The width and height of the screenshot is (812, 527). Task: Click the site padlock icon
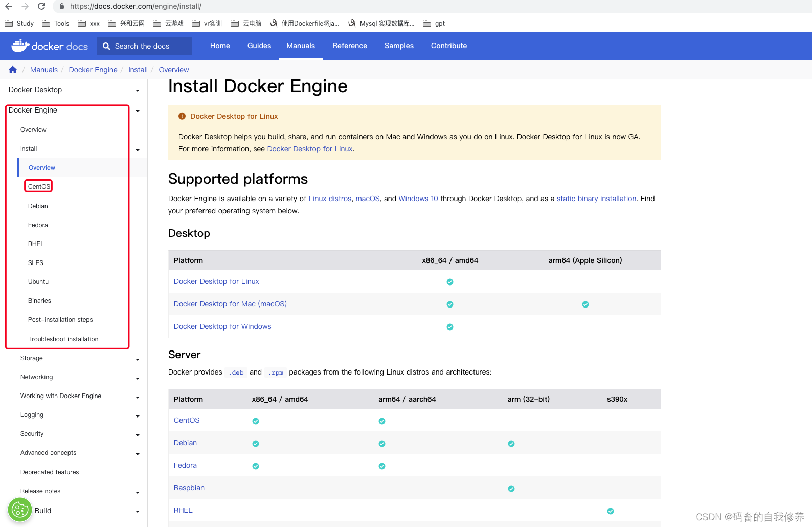(x=61, y=6)
